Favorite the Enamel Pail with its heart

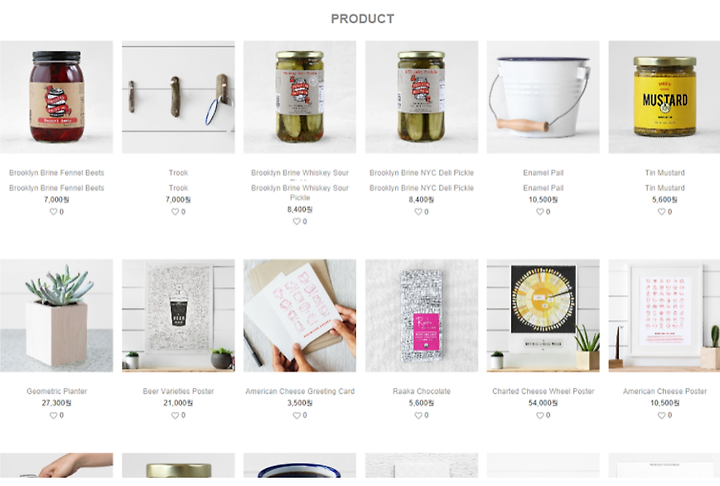point(540,212)
